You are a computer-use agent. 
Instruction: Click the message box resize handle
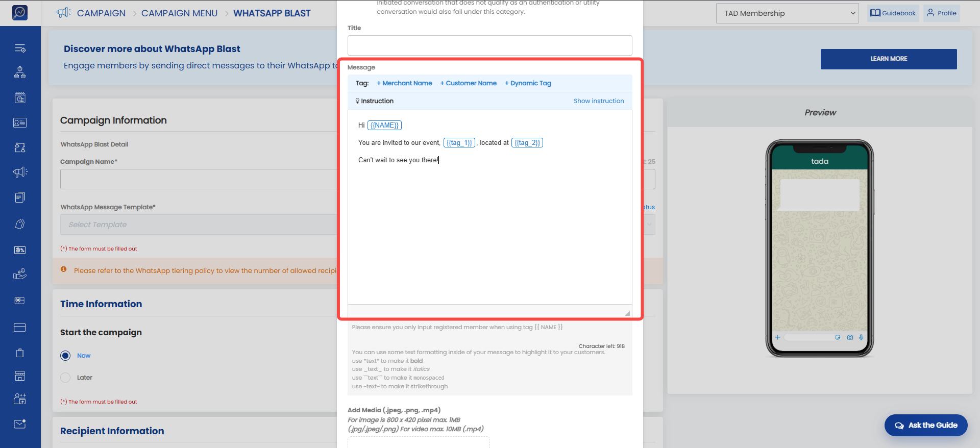click(x=627, y=313)
